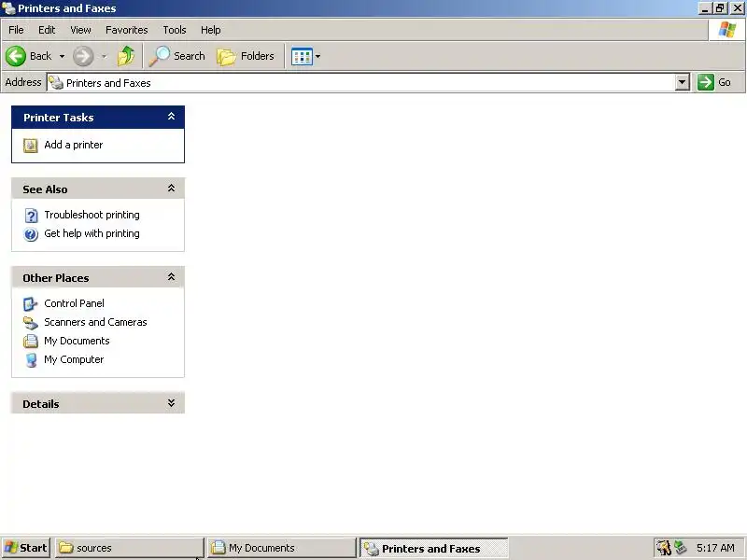This screenshot has height=560, width=747.
Task: Open the Views dropdown arrow
Action: (x=317, y=57)
